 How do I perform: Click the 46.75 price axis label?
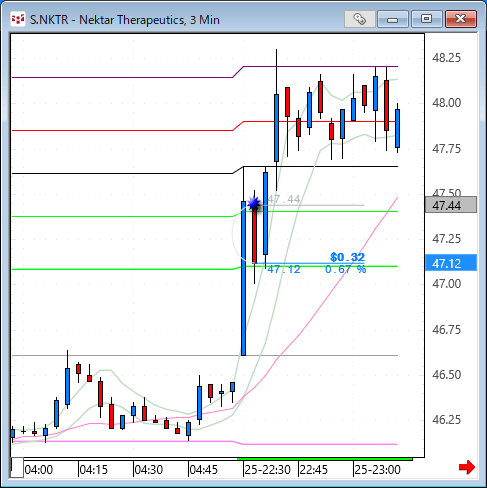pyautogui.click(x=446, y=329)
